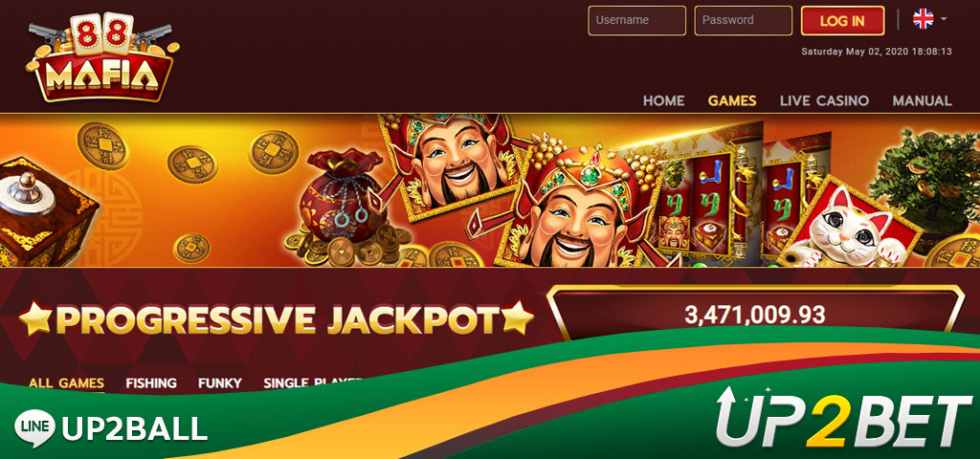Open the language dropdown arrow
The height and width of the screenshot is (459, 980).
coord(944,19)
